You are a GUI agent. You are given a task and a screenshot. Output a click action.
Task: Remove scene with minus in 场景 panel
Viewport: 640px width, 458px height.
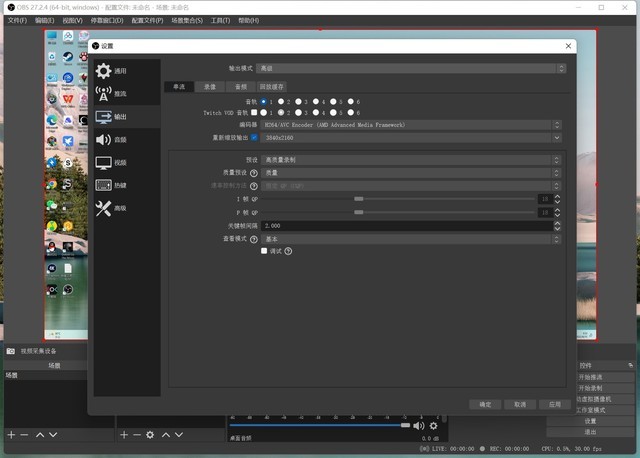click(24, 435)
